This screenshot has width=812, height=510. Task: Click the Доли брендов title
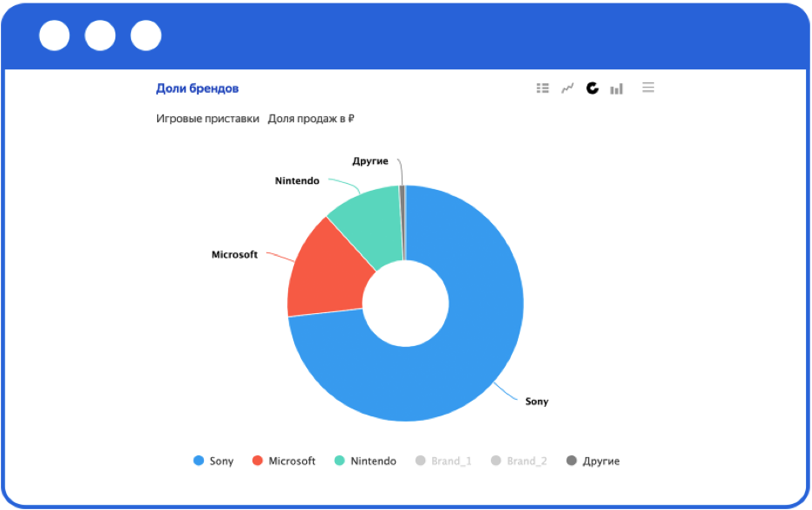pyautogui.click(x=197, y=88)
